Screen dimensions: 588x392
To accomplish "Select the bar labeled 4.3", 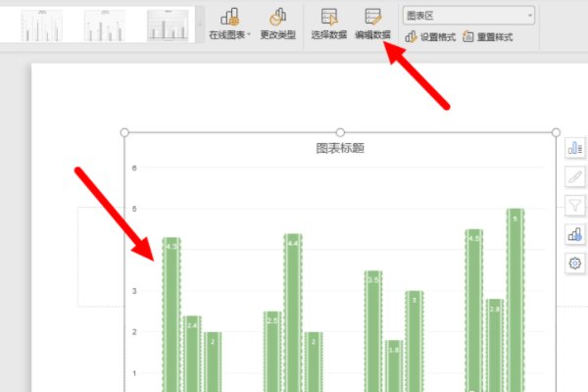I will click(171, 316).
